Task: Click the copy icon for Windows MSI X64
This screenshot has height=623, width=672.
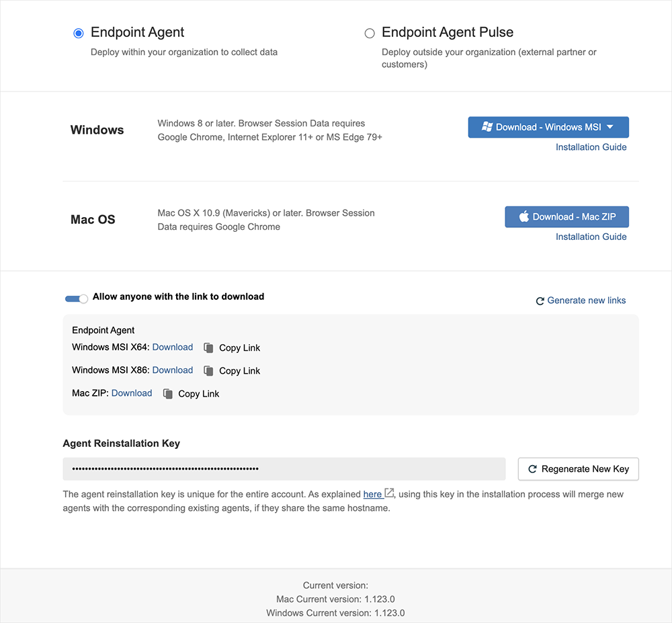Action: tap(208, 348)
